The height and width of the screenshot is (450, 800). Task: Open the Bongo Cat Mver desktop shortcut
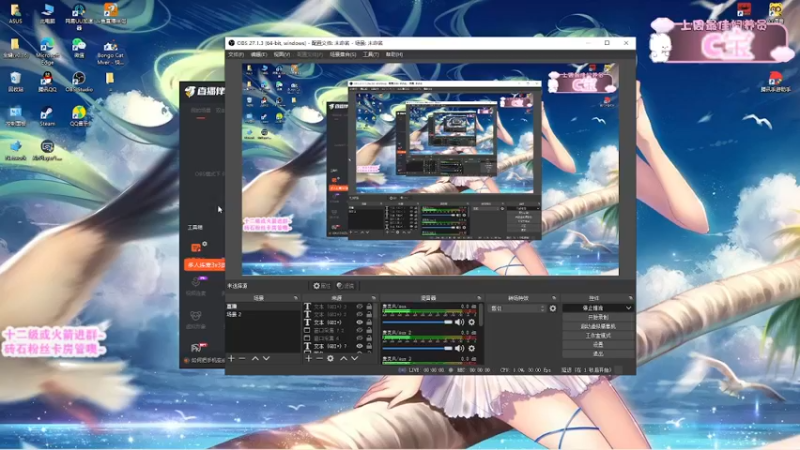click(x=110, y=53)
